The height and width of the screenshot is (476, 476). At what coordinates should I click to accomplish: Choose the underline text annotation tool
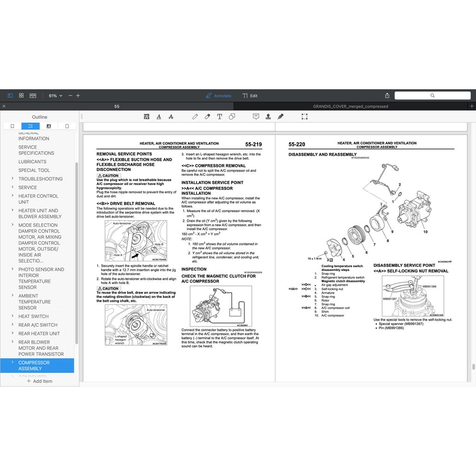click(159, 117)
